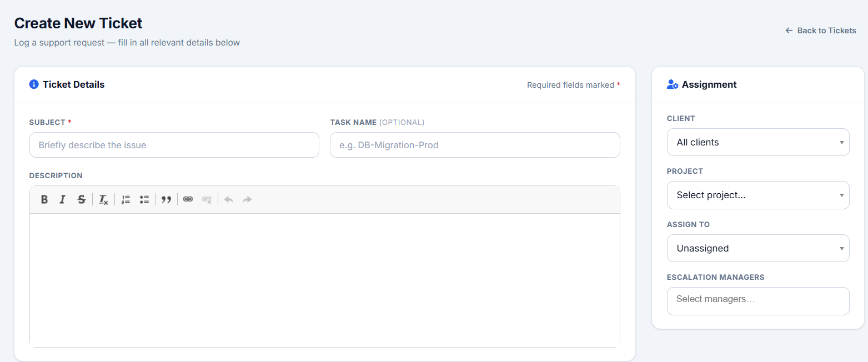The height and width of the screenshot is (362, 868).
Task: Toggle strikethrough formatting button
Action: pyautogui.click(x=81, y=199)
